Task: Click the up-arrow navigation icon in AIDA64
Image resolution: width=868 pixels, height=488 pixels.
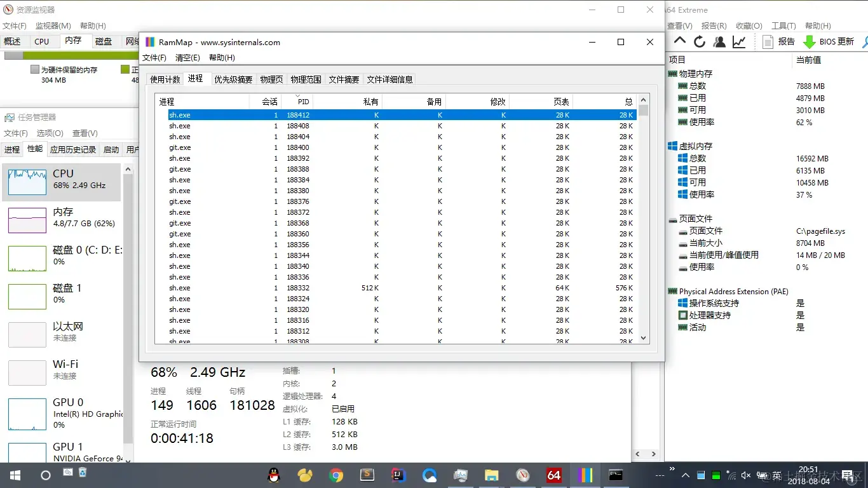Action: tap(679, 40)
